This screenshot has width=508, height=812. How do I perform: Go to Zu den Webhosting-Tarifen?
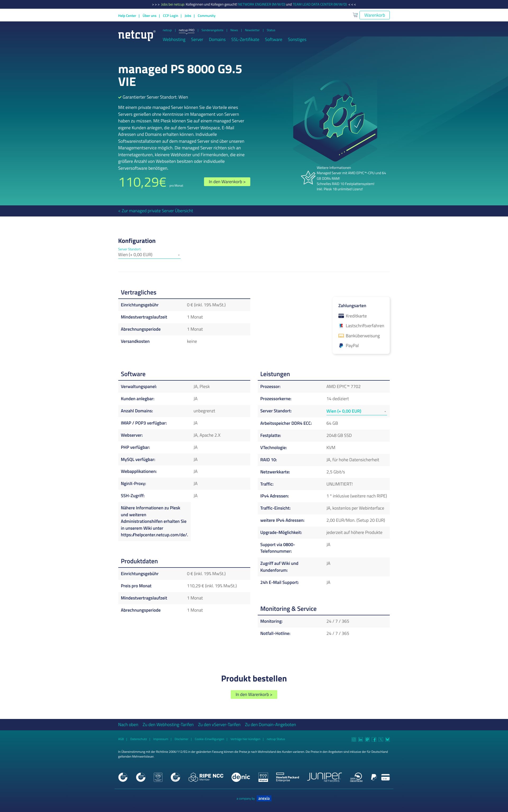(168, 725)
